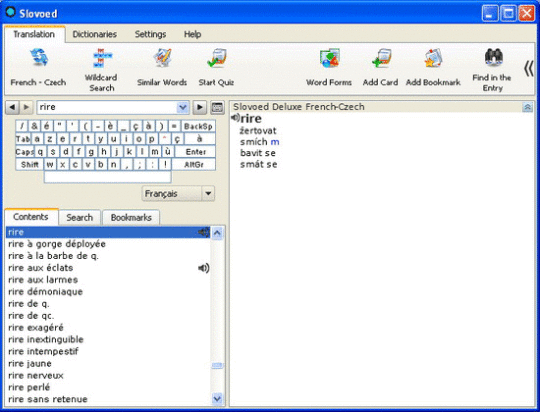Image resolution: width=540 pixels, height=412 pixels.
Task: Play audio for 'rire aux éclats'
Action: 204,268
